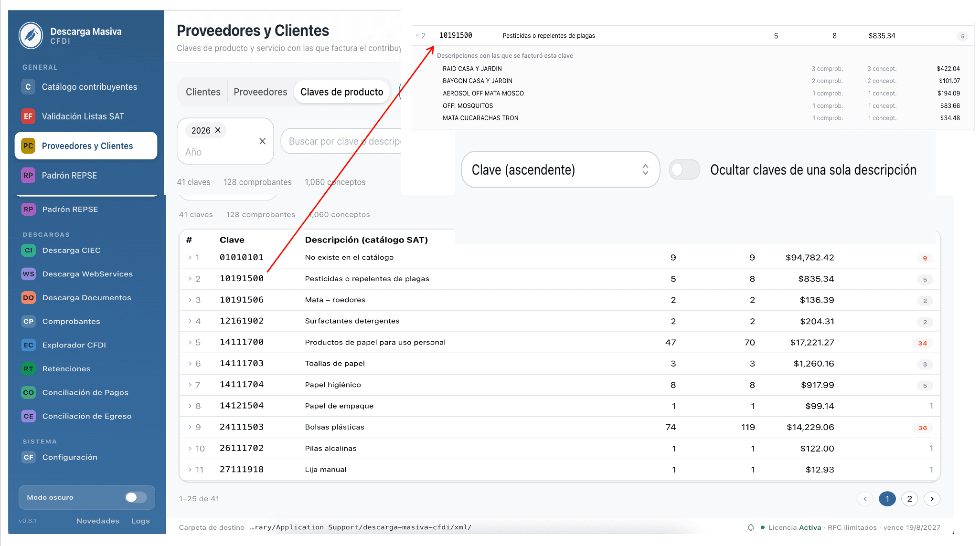
Task: Click the CO Conciliación de Pagos icon
Action: 29,392
